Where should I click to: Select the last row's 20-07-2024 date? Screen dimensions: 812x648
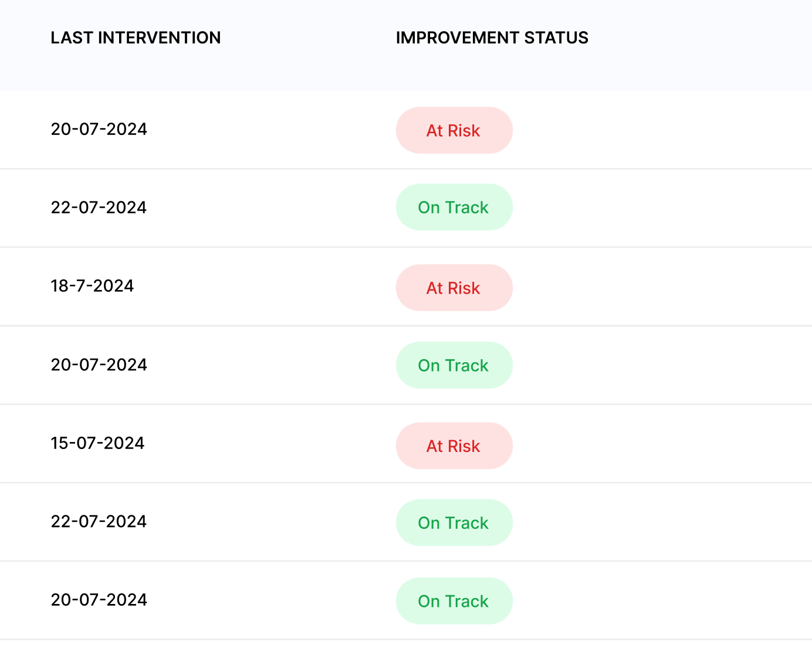tap(99, 600)
